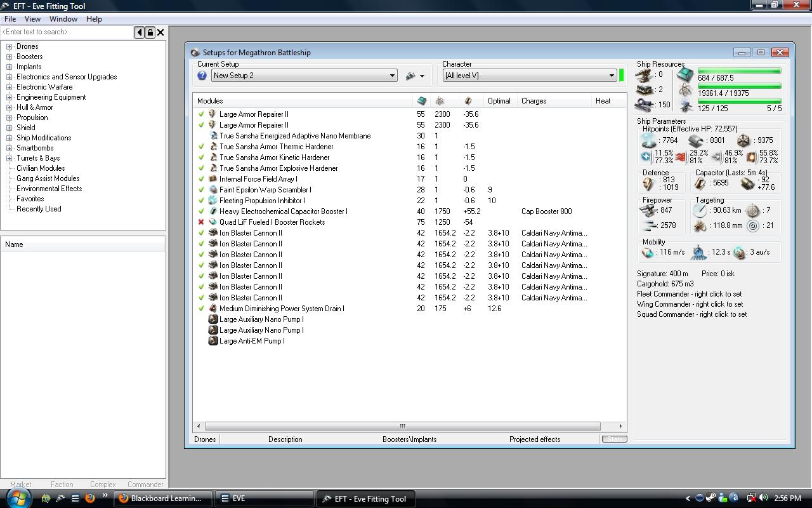Expand the Ship Modifications category

point(10,138)
